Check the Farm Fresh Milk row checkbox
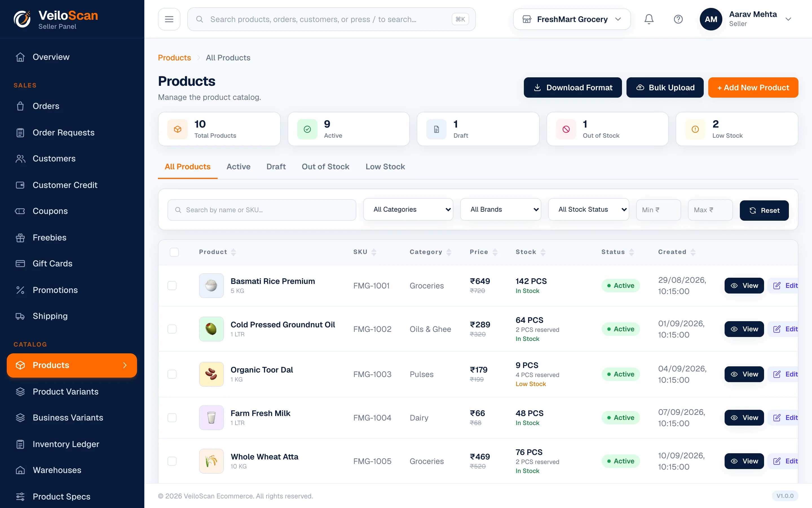 point(172,418)
